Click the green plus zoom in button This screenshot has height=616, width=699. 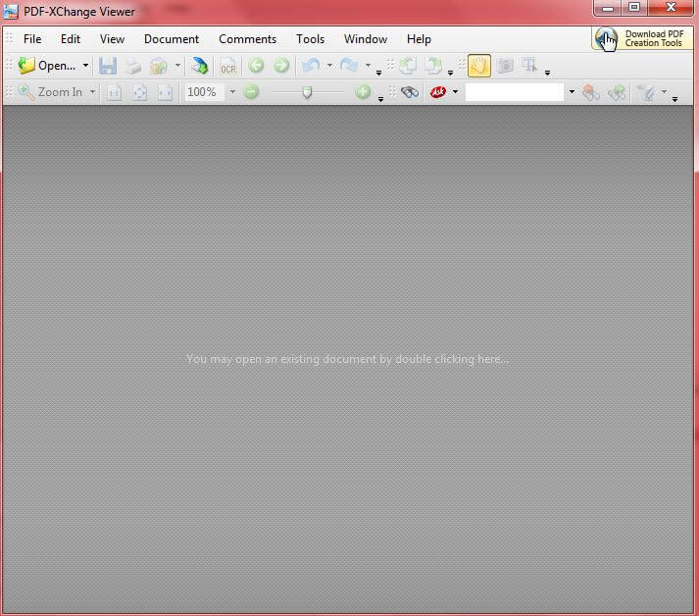point(363,92)
